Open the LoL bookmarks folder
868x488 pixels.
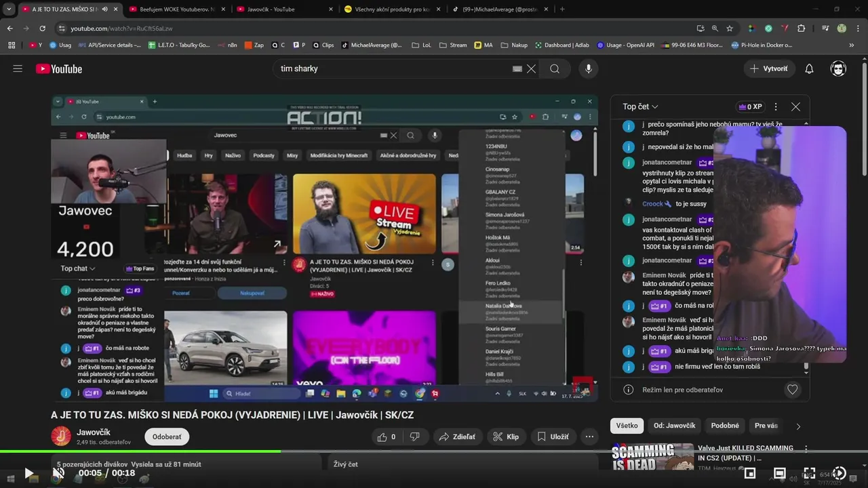[420, 45]
